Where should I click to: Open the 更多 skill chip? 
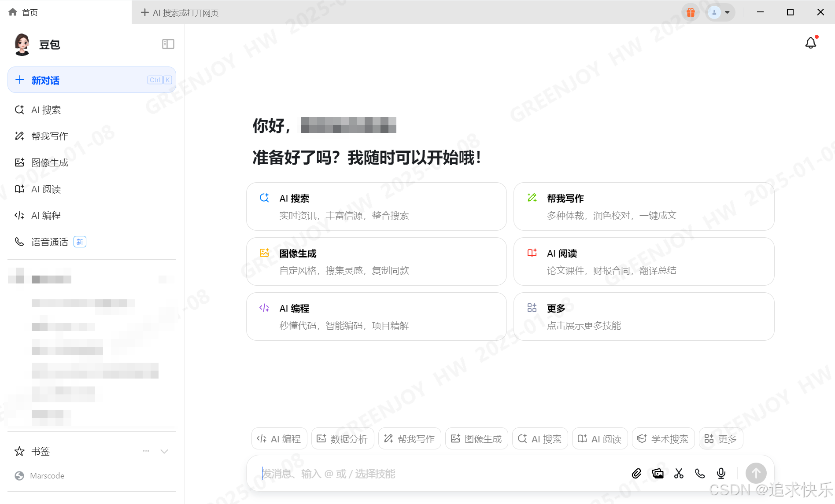tap(721, 438)
